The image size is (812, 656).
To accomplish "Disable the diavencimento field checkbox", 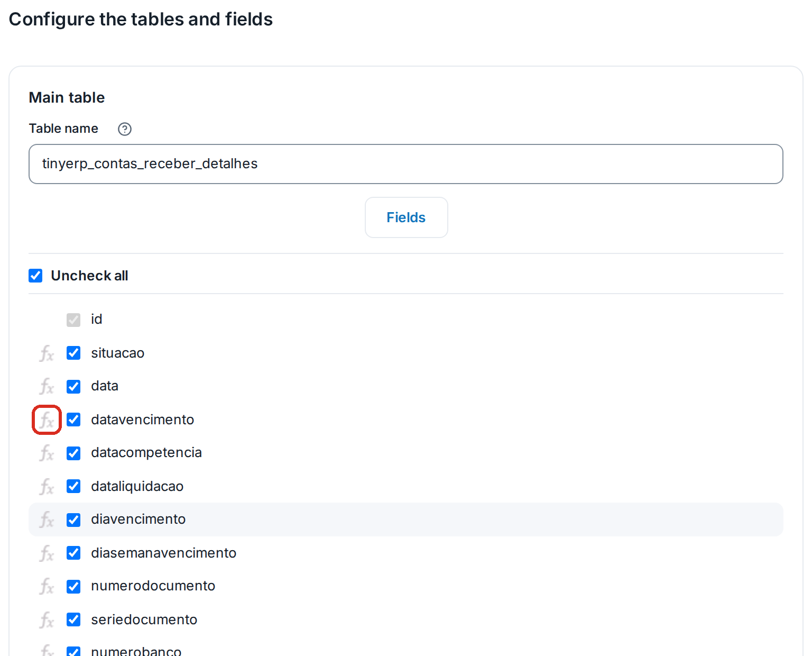I will coord(73,520).
